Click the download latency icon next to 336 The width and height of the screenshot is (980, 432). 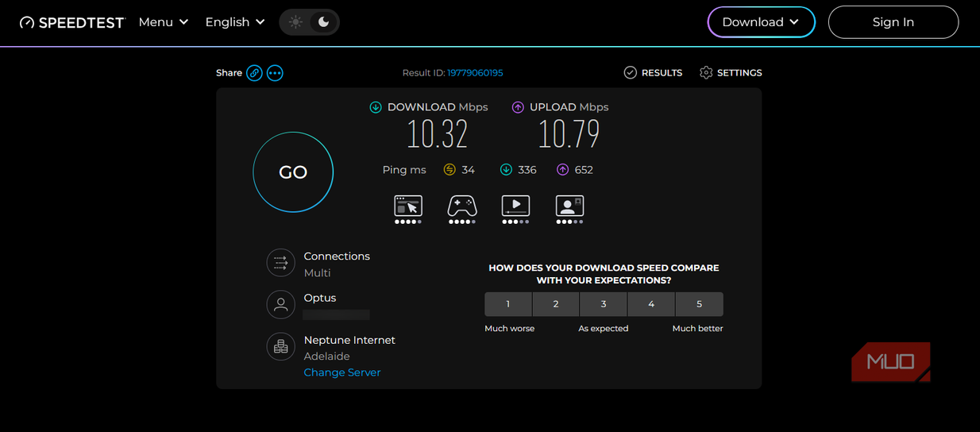click(x=506, y=170)
